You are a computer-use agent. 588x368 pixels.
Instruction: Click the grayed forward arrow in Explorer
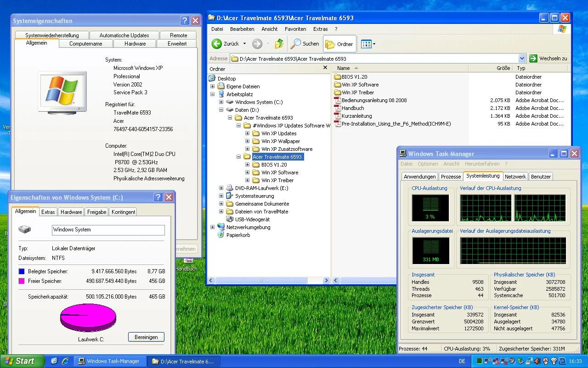pyautogui.click(x=257, y=44)
